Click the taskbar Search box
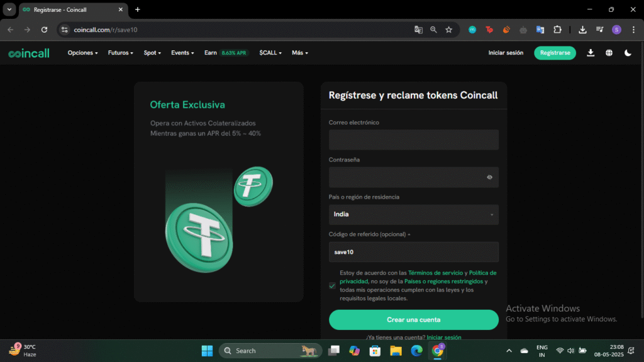This screenshot has width=644, height=362. tap(270, 351)
